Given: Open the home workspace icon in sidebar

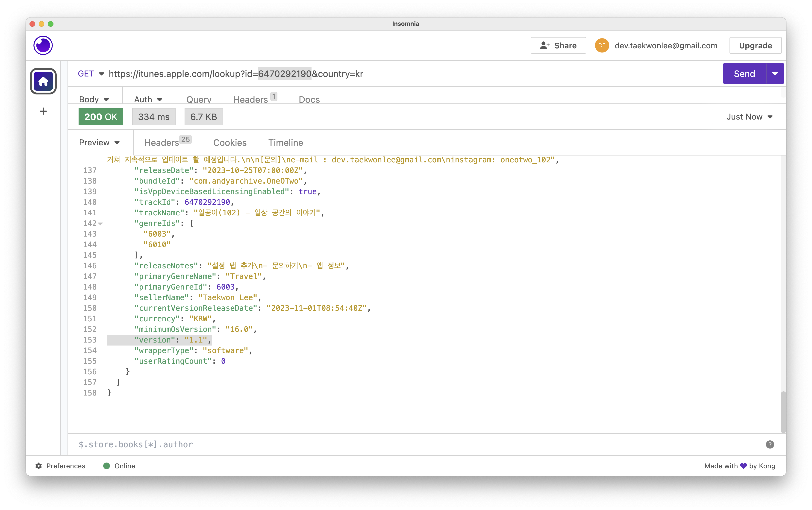Looking at the screenshot, I should 43,81.
